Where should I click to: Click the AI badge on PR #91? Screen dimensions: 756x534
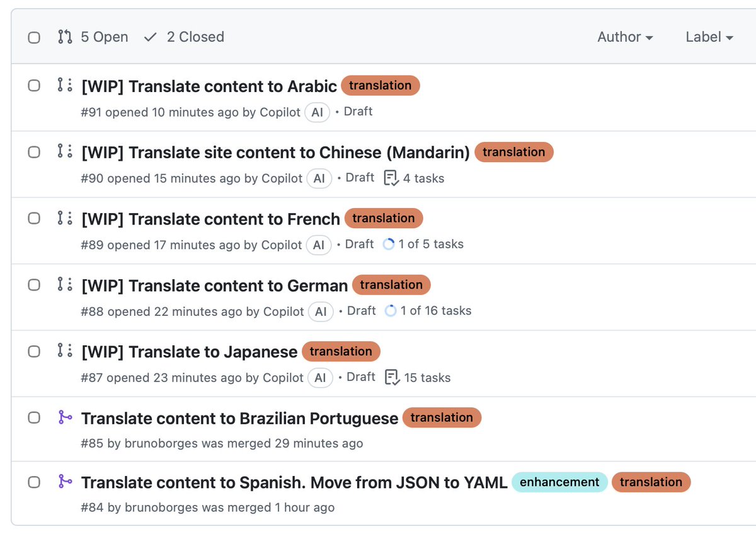(x=318, y=112)
